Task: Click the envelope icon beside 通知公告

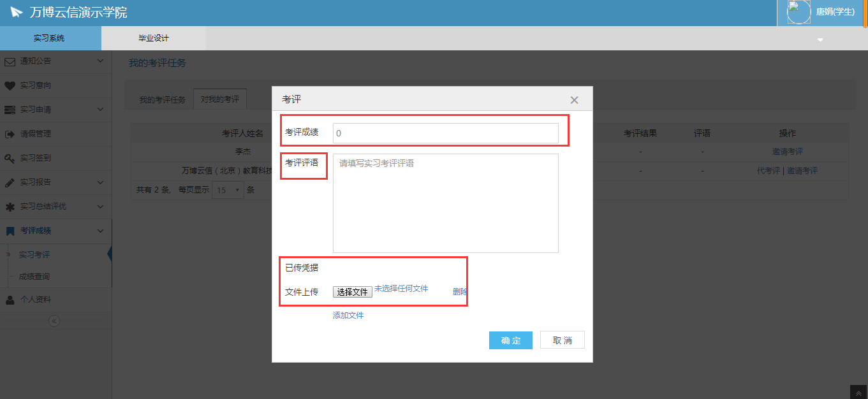Action: [x=10, y=62]
